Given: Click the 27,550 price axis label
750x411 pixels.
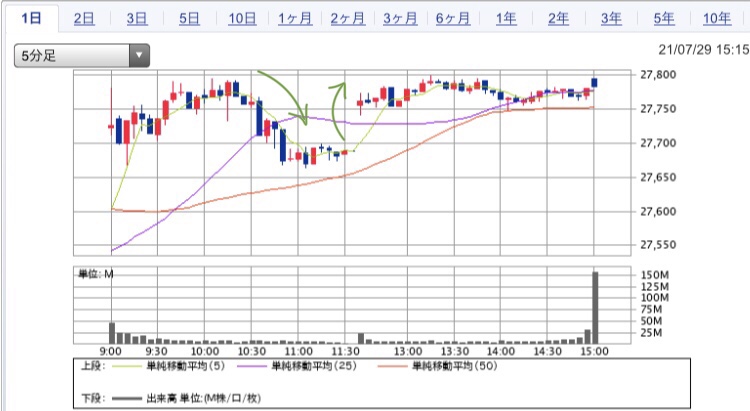Looking at the screenshot, I should [658, 245].
